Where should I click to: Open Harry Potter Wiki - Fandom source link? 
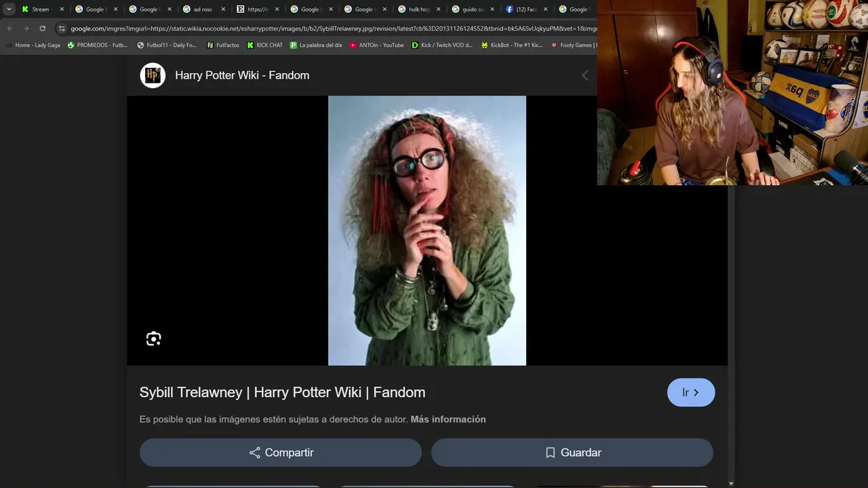tap(242, 75)
